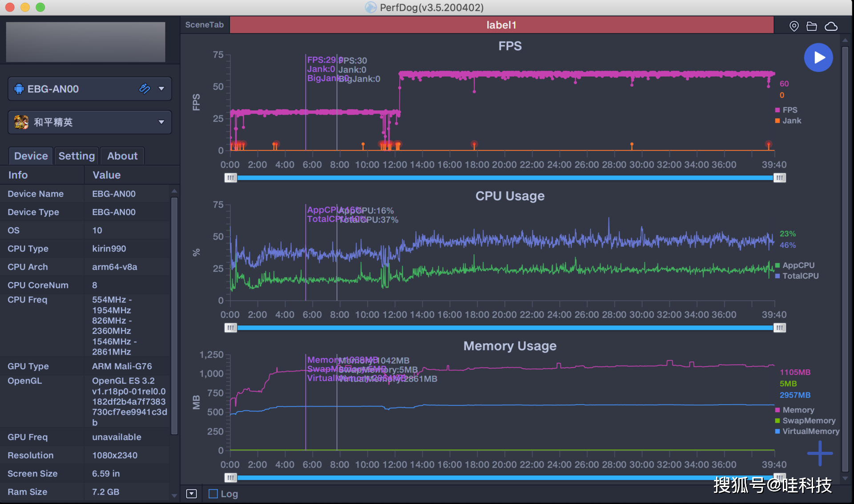Toggle SwapMemory series in legend

808,420
